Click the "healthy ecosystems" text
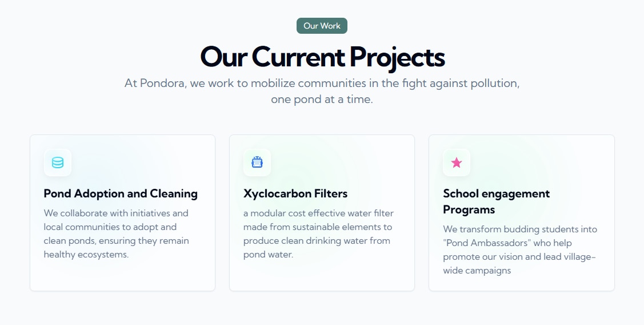This screenshot has width=644, height=325. click(x=86, y=255)
